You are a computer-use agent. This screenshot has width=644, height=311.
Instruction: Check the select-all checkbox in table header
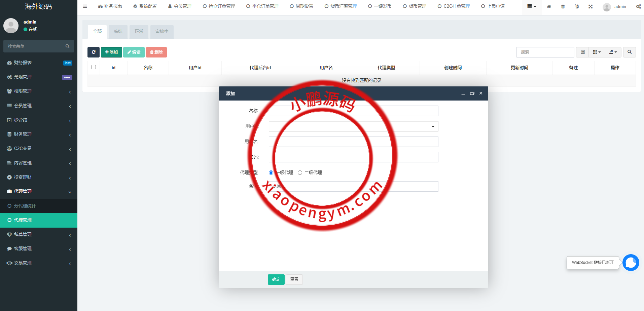(94, 67)
